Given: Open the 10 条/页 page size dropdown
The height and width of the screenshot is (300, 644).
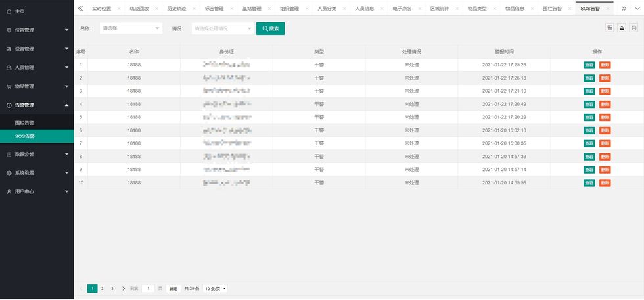Looking at the screenshot, I should click(215, 288).
